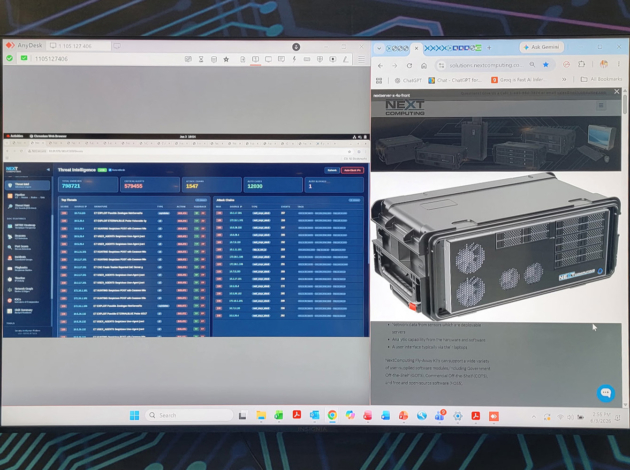Click the taskbar clock and date
630x470 pixels.
[x=601, y=416]
